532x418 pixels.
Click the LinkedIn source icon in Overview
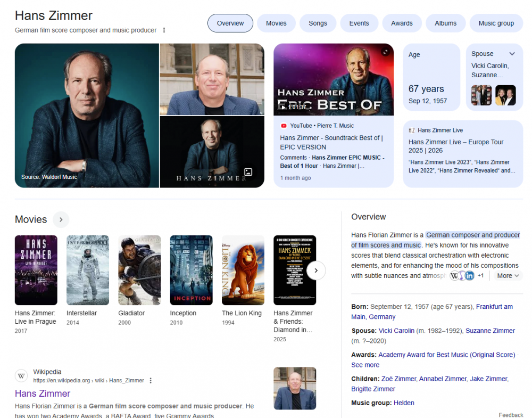click(x=469, y=276)
